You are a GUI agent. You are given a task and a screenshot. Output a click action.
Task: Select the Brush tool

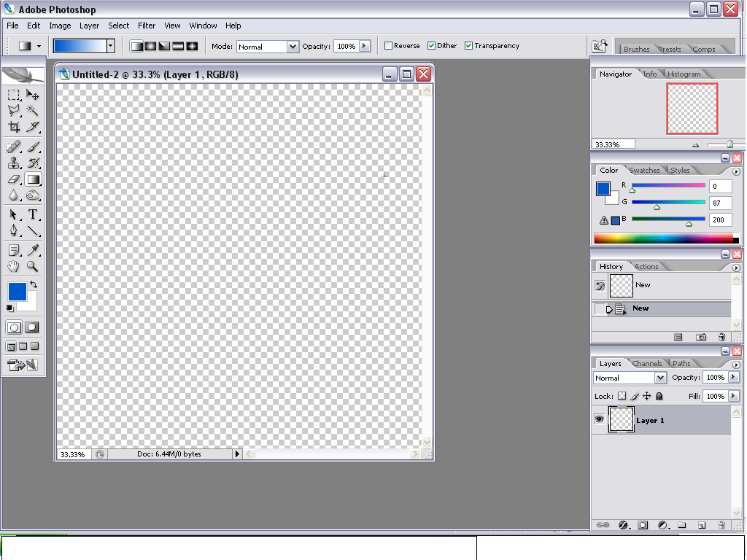click(x=32, y=147)
